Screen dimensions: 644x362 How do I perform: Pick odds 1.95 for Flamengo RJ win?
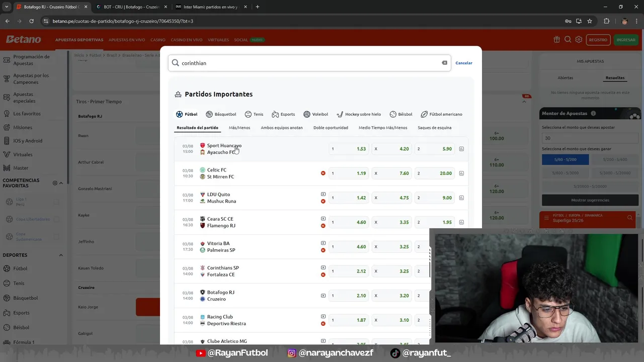435,222
